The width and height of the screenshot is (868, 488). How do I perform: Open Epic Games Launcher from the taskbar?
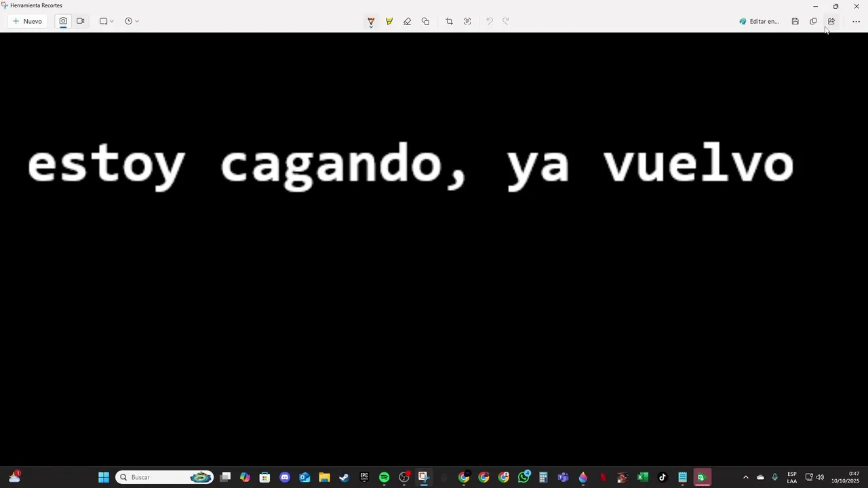(364, 477)
